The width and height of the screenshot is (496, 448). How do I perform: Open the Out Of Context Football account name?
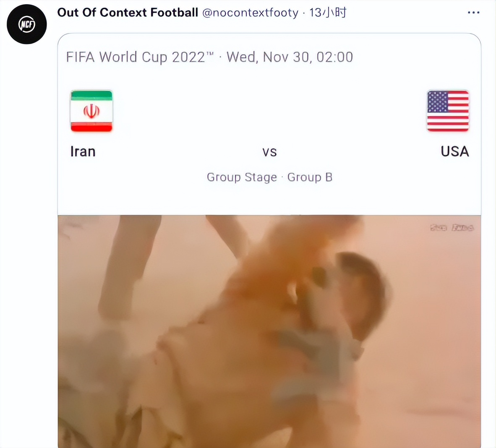(128, 13)
